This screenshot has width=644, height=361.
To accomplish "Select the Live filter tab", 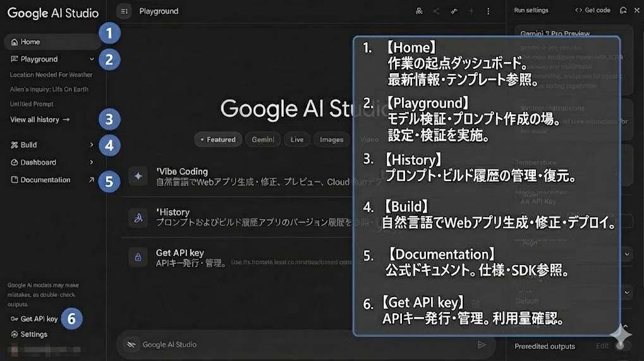I will [297, 139].
